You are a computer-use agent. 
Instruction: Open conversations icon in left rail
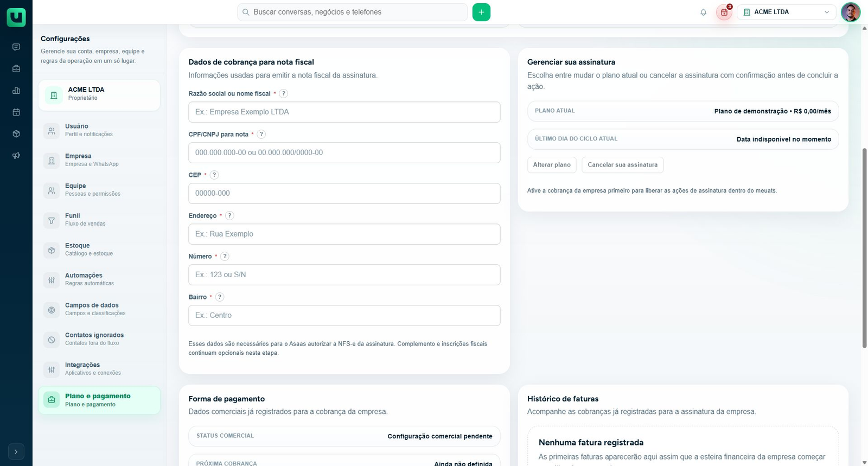coord(16,47)
